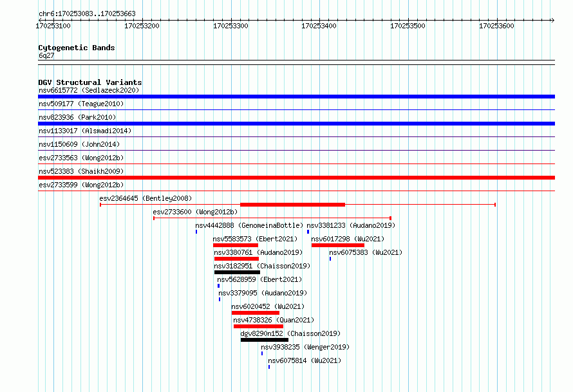Click the ruler's right arrowhead
Viewport: 573px width, 392px height.
(552, 21)
